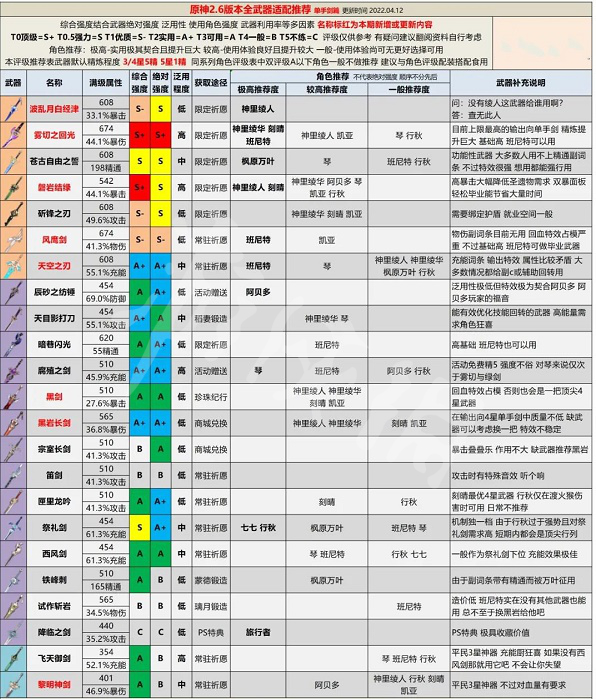Click the red S+ overall rating for 磐岩结绿

(140, 188)
